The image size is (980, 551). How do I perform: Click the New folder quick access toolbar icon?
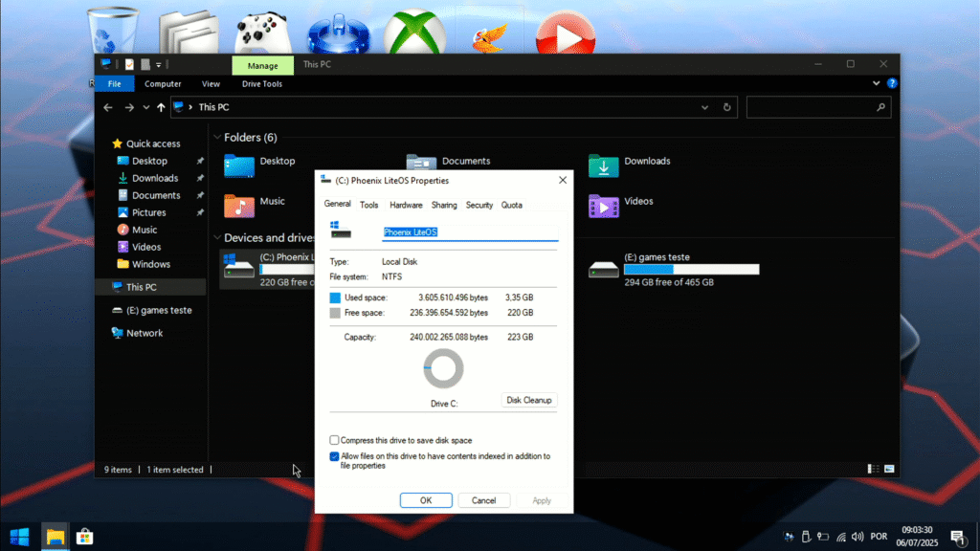point(145,64)
